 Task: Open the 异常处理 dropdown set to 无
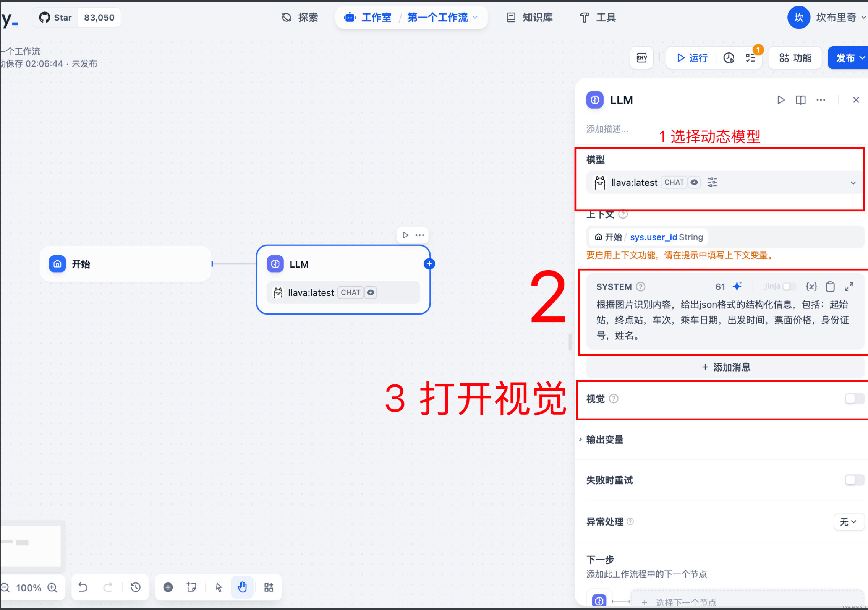point(848,522)
